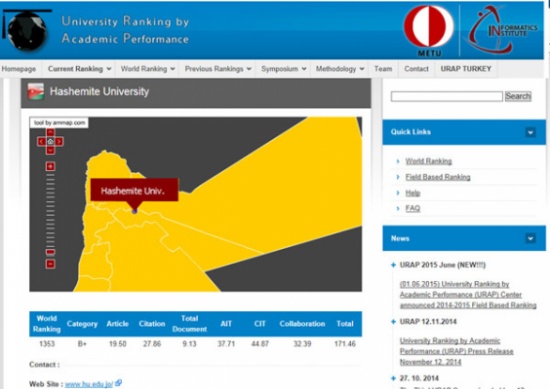Click the Hashemite Univ. map tooltip
The width and height of the screenshot is (550, 389).
point(134,190)
